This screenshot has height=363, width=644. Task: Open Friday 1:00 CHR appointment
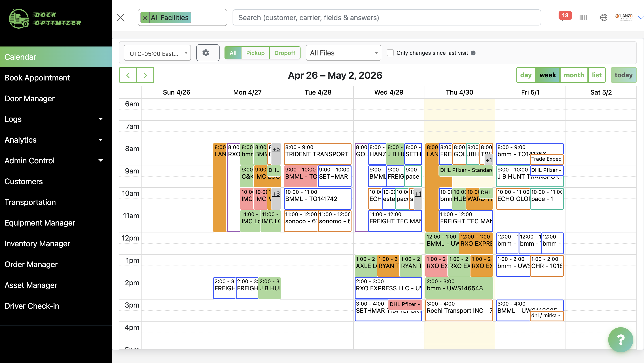click(547, 266)
